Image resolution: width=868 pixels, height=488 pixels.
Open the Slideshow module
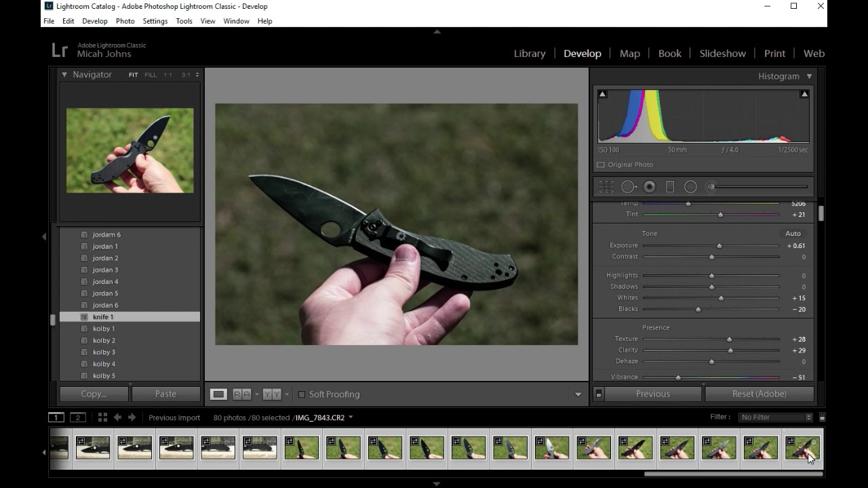click(x=723, y=54)
